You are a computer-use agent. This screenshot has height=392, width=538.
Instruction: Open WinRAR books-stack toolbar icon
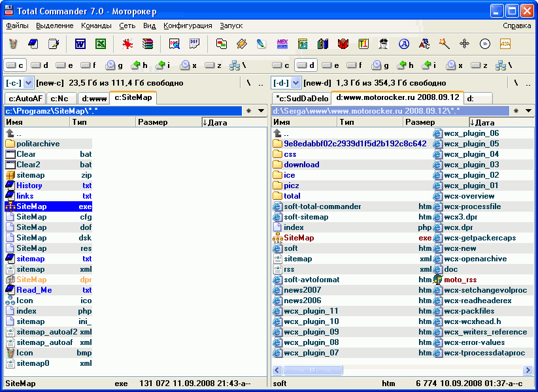coord(148,44)
